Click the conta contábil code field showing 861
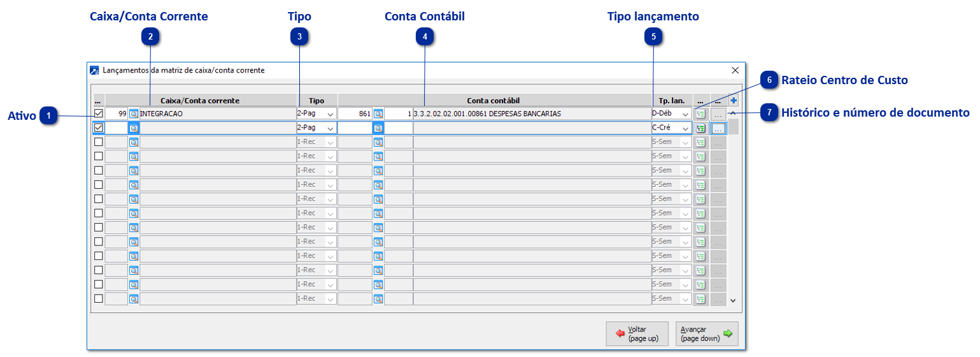The width and height of the screenshot is (980, 357). click(x=355, y=113)
